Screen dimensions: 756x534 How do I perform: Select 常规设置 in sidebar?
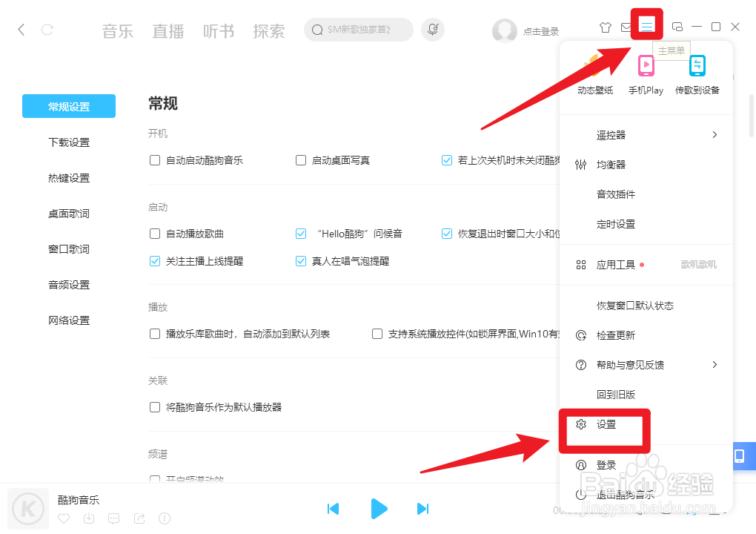(69, 106)
